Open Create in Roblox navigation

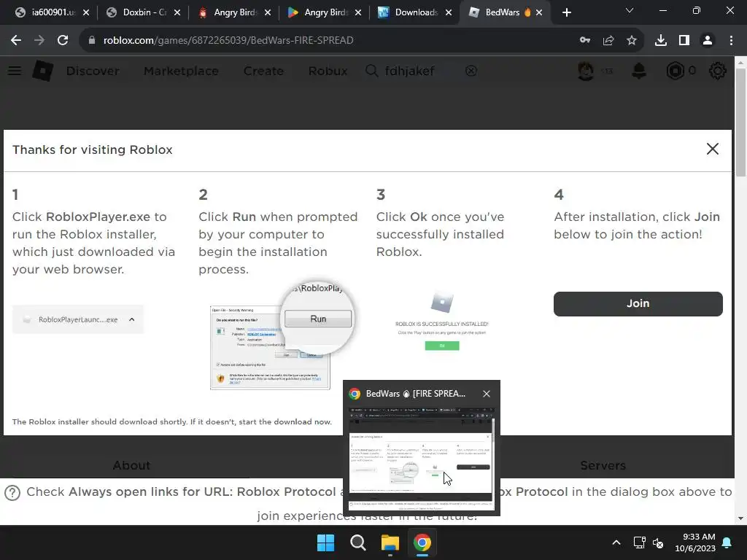(263, 71)
